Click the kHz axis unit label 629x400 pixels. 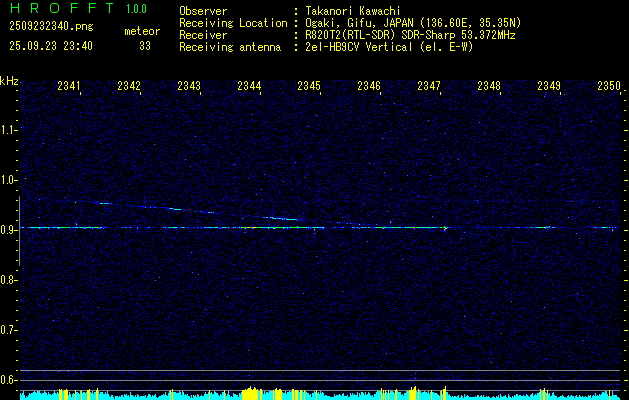9,81
